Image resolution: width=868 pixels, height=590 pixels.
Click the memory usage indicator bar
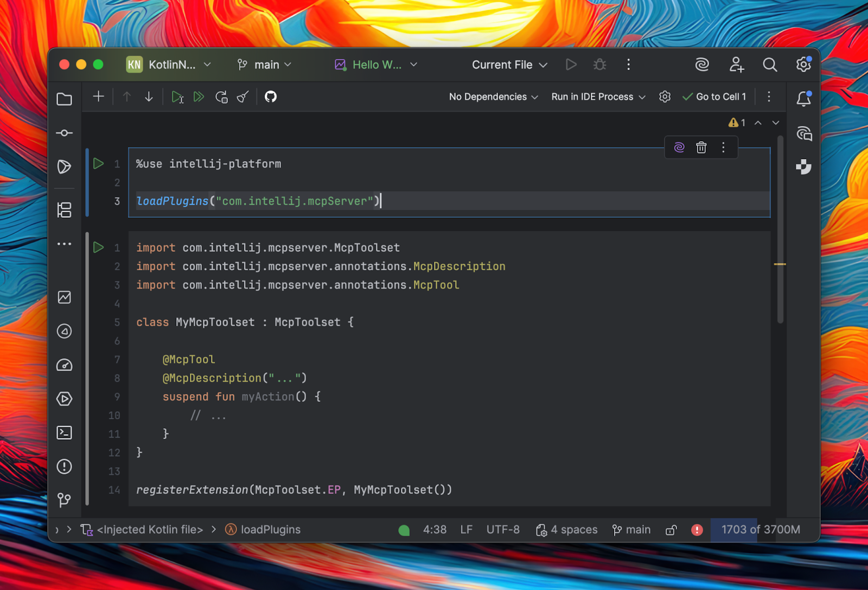pyautogui.click(x=760, y=530)
